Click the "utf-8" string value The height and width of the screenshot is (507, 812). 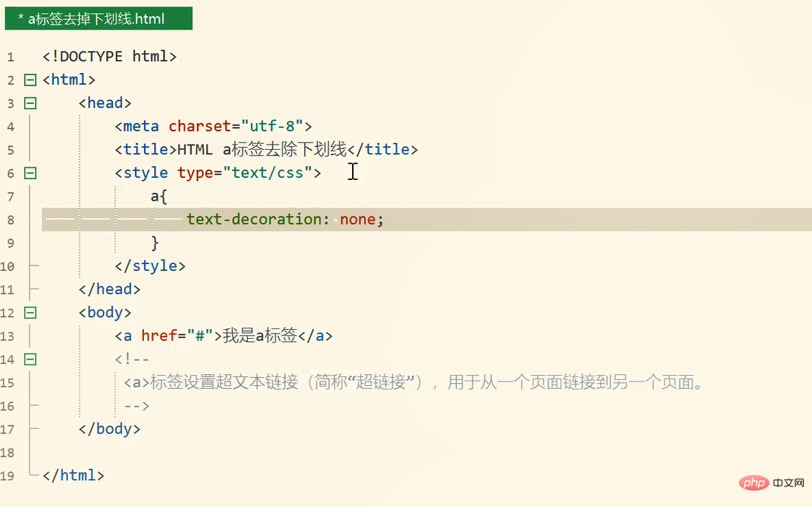[x=272, y=126]
